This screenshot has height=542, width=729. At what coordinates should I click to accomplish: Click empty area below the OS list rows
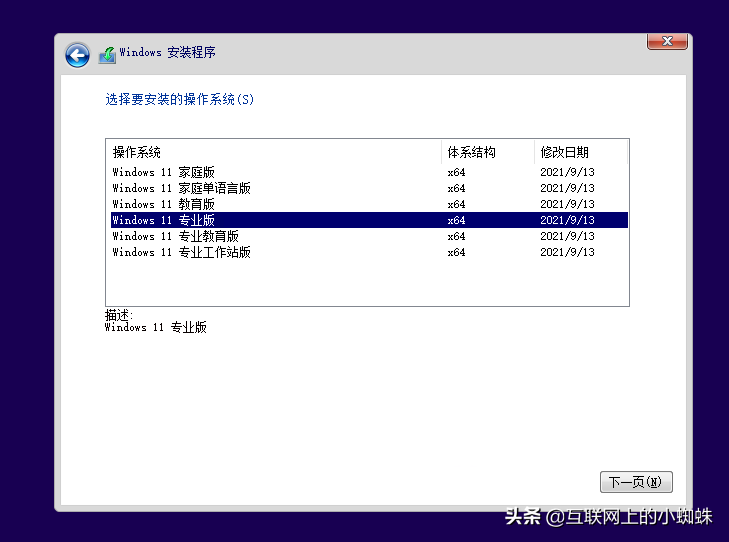click(x=367, y=282)
